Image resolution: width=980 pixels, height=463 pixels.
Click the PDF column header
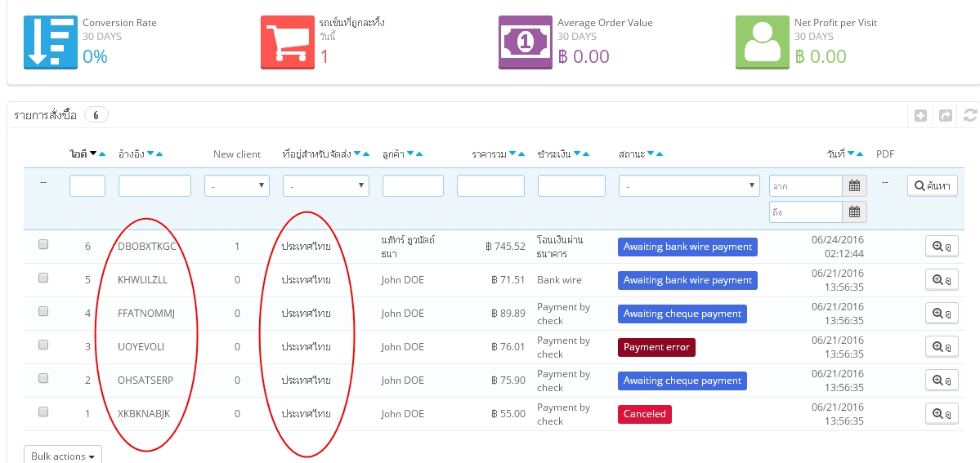885,154
